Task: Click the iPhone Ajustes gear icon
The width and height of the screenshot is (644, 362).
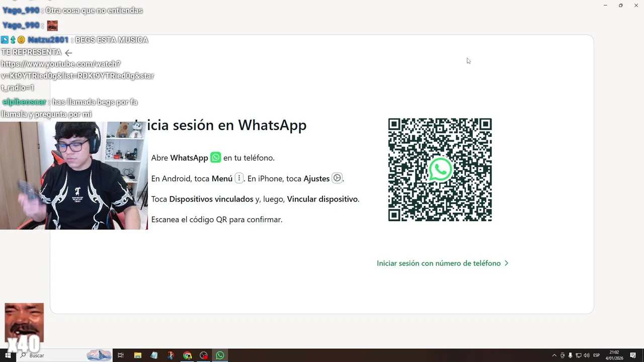Action: pos(337,178)
